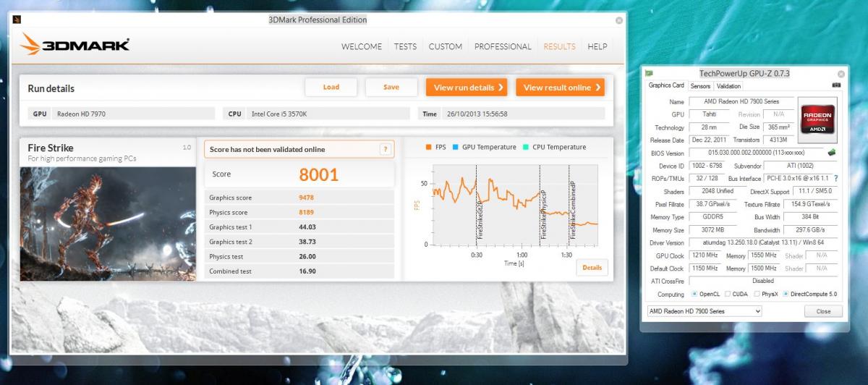Click the Memory Type GDDR5 field

714,217
